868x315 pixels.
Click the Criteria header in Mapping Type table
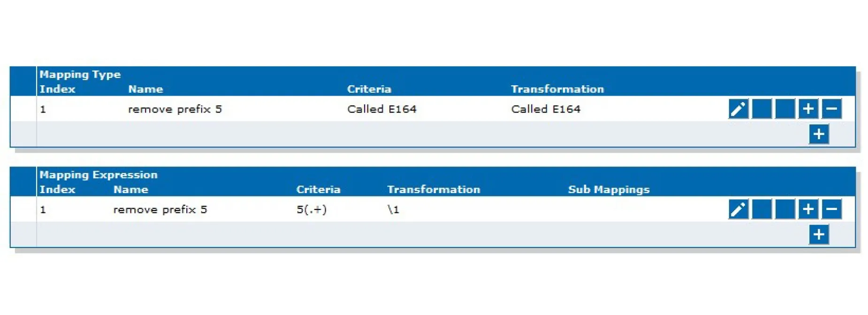[369, 89]
